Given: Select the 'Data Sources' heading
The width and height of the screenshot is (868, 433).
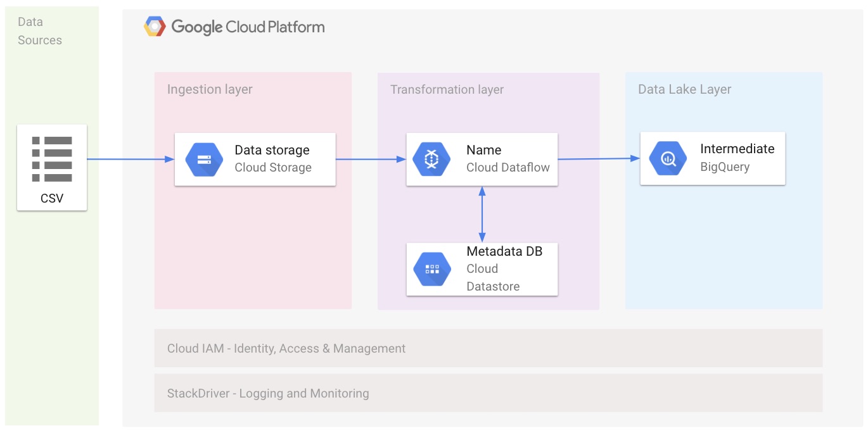Looking at the screenshot, I should [40, 31].
